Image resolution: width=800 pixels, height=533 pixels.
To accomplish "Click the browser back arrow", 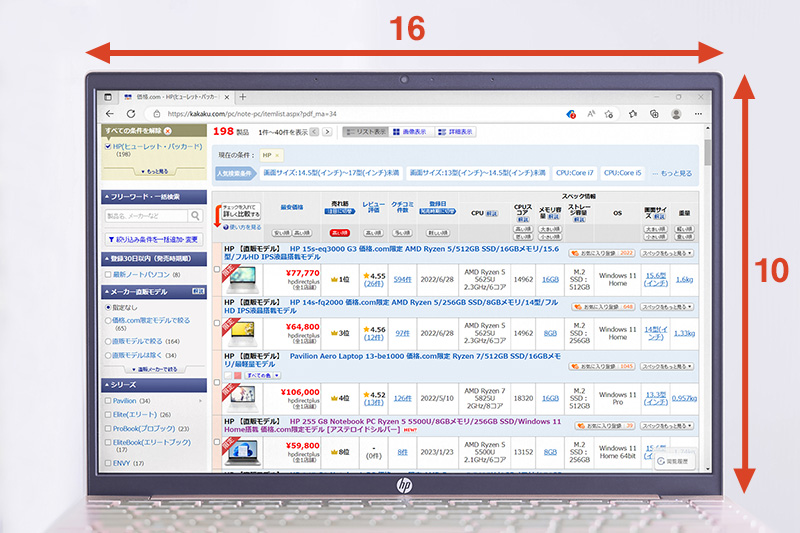I will [x=110, y=114].
